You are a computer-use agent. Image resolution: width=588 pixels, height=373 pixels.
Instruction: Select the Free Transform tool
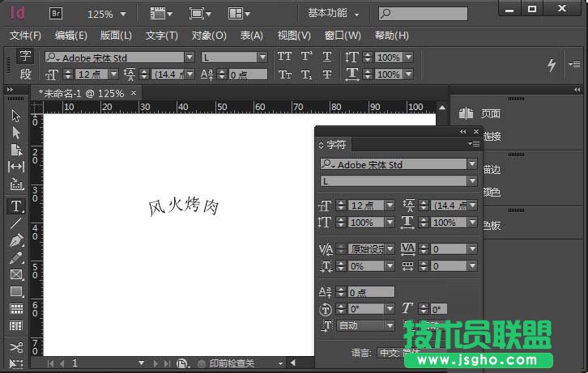click(x=15, y=363)
